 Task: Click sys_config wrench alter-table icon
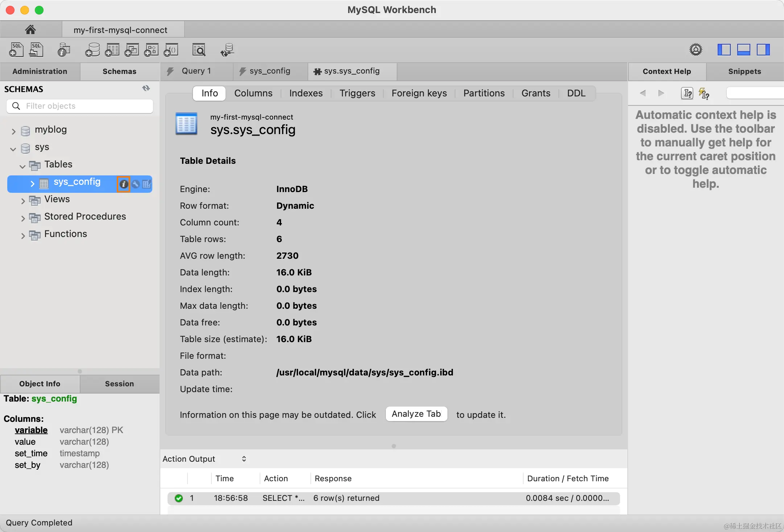[136, 184]
